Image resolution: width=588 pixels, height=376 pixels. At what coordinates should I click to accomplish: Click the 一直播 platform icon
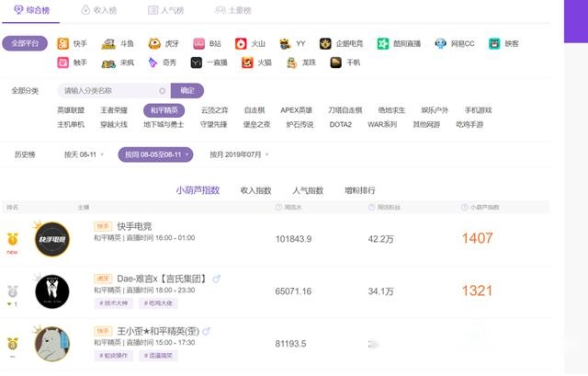coord(196,63)
